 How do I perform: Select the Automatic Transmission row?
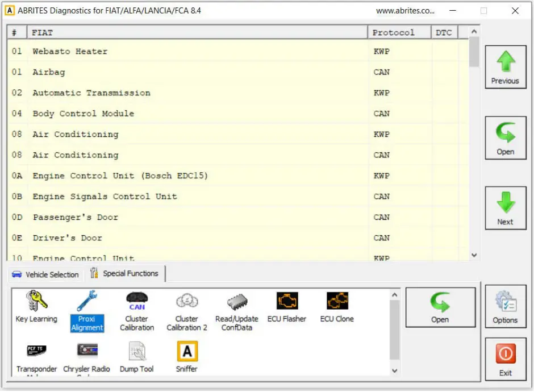237,93
